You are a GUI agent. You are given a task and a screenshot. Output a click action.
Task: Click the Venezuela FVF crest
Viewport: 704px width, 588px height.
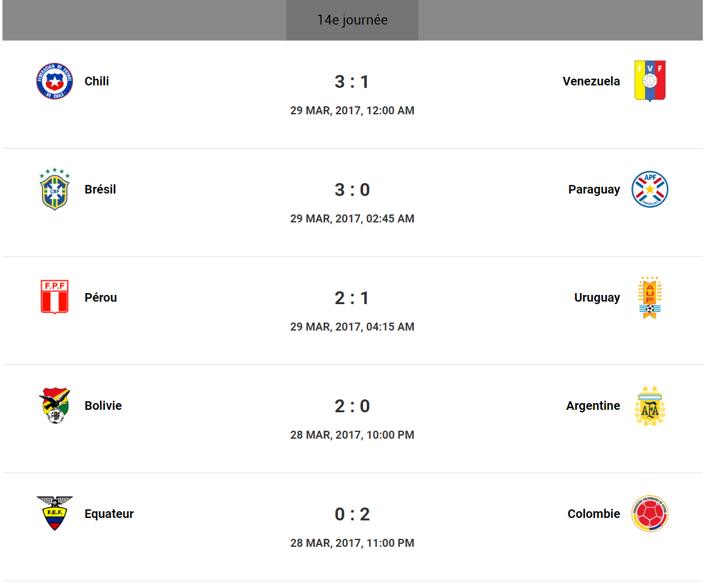point(650,81)
